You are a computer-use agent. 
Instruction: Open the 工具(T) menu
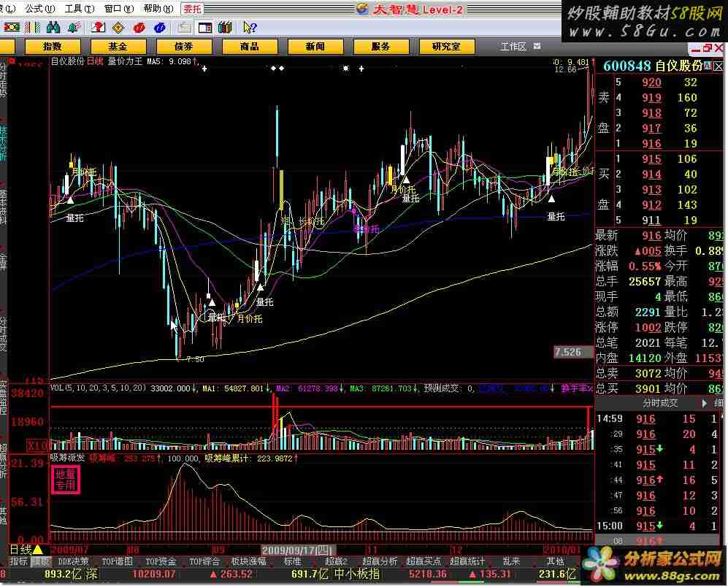tap(79, 8)
